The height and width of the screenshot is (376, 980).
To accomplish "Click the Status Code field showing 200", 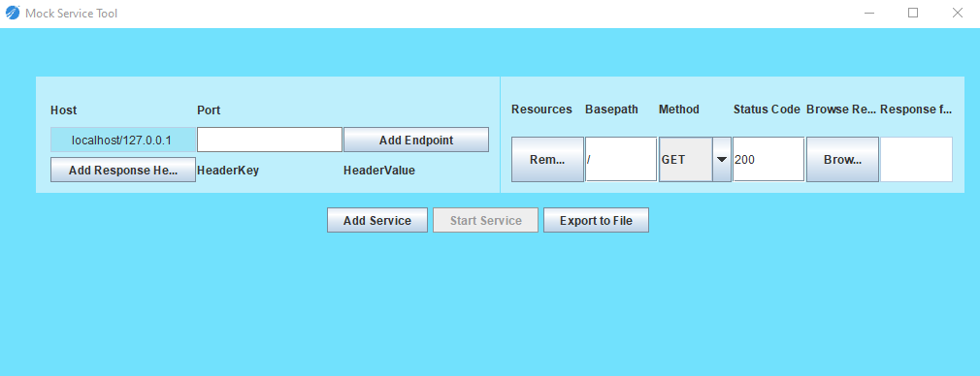I will point(768,160).
